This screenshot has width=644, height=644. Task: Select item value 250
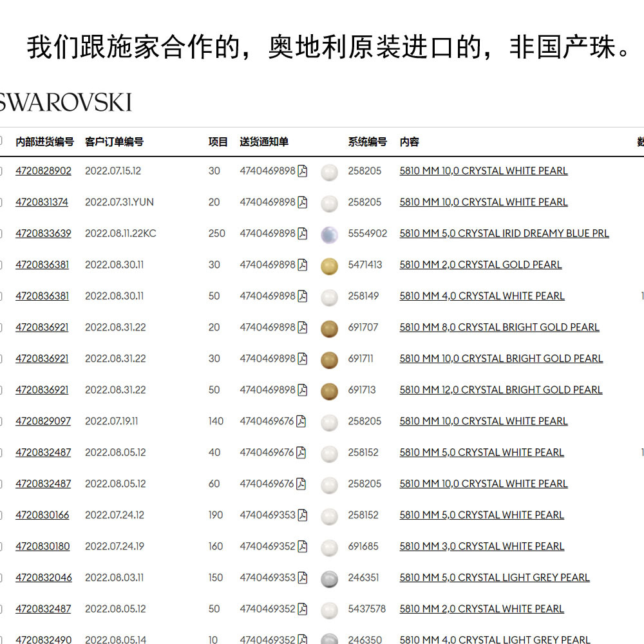tap(217, 233)
